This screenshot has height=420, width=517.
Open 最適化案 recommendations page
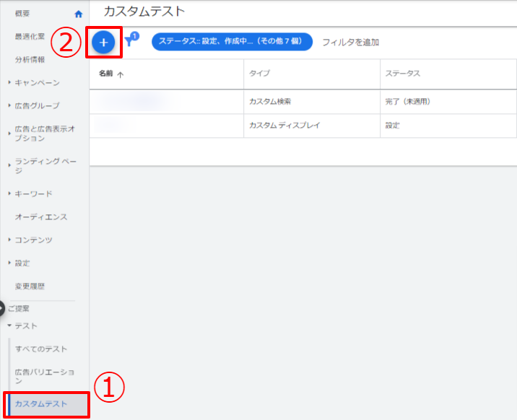tap(30, 36)
